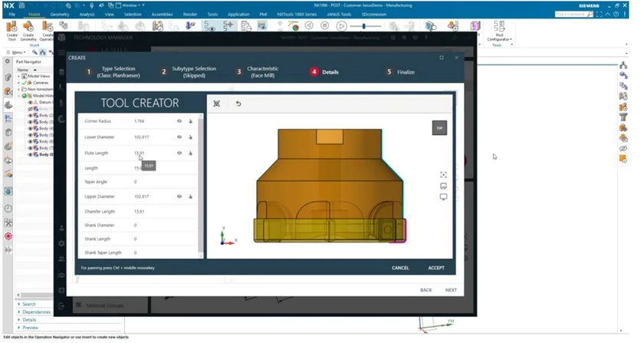The width and height of the screenshot is (644, 343).
Task: Collapse the Model History tree node
Action: point(18,96)
